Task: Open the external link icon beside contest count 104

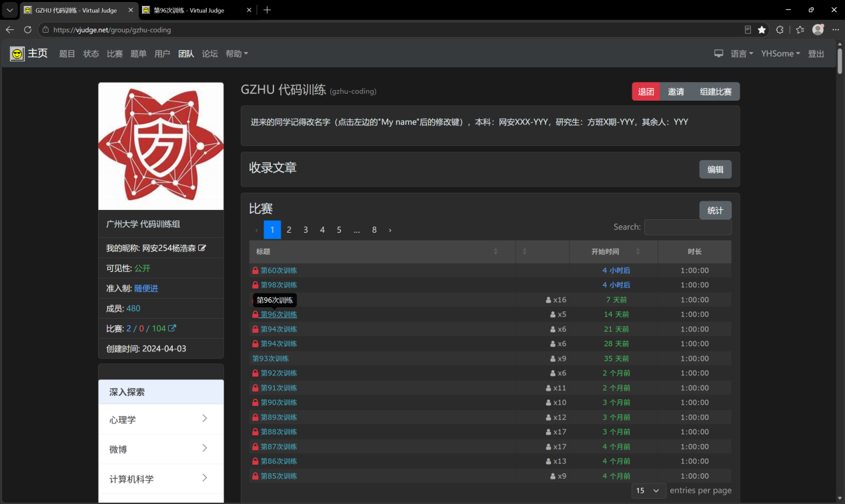Action: point(172,328)
